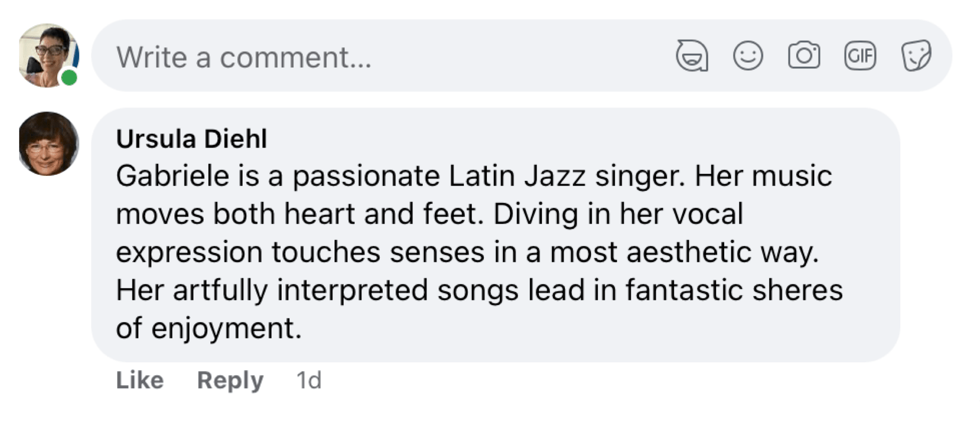
Task: Click the word 'artfully' in the comment
Action: click(220, 290)
